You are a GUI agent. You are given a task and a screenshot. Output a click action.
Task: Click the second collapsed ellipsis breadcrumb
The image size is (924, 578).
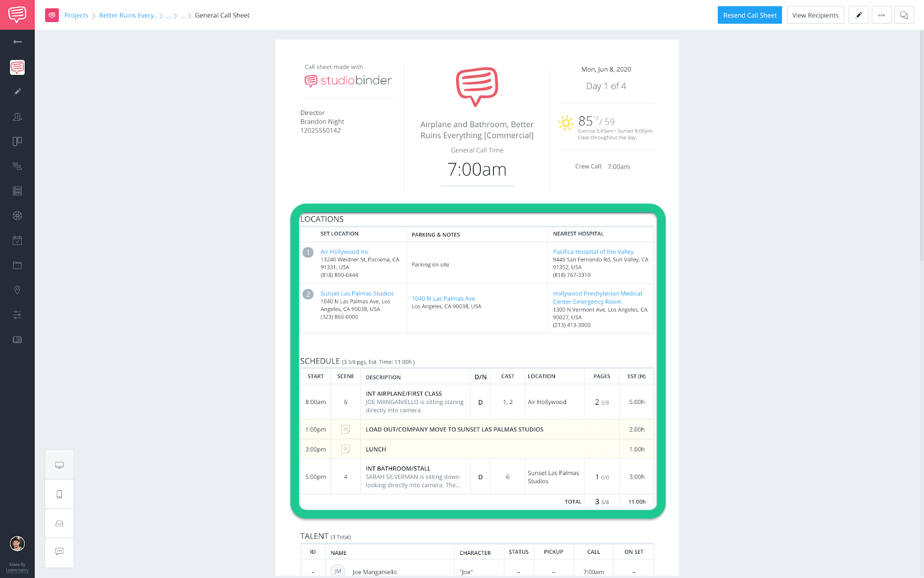coord(183,16)
